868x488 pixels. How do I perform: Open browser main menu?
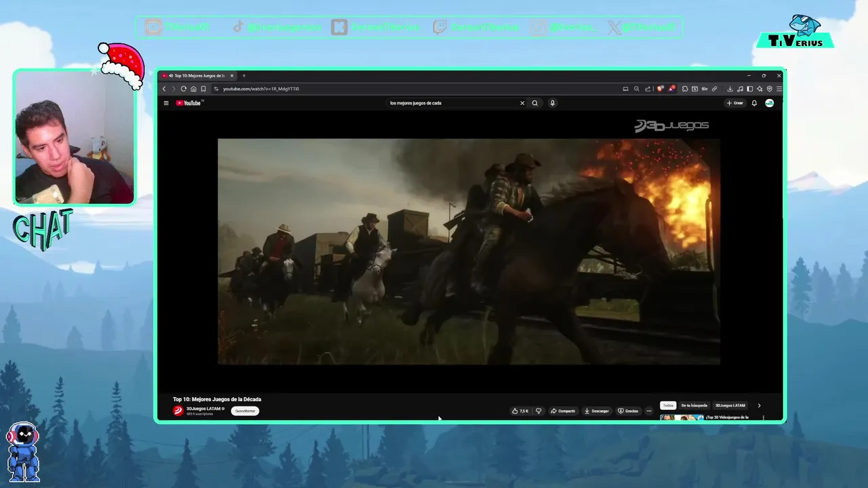click(779, 89)
